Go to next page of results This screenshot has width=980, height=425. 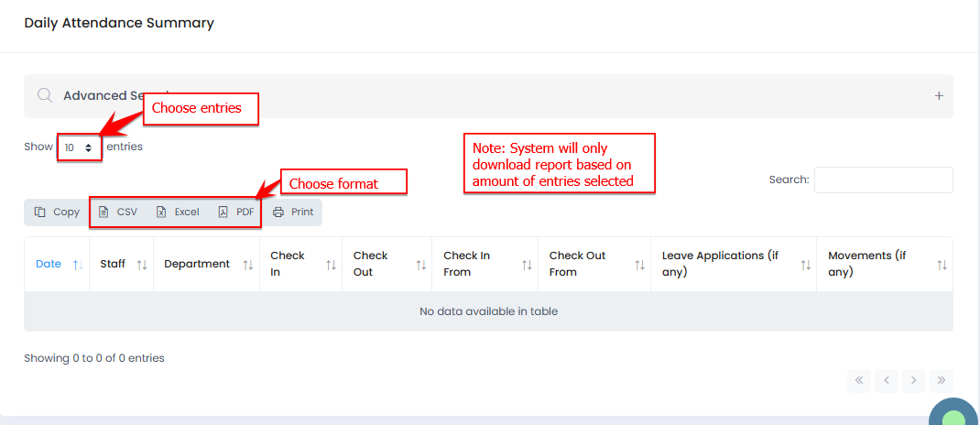(x=914, y=380)
